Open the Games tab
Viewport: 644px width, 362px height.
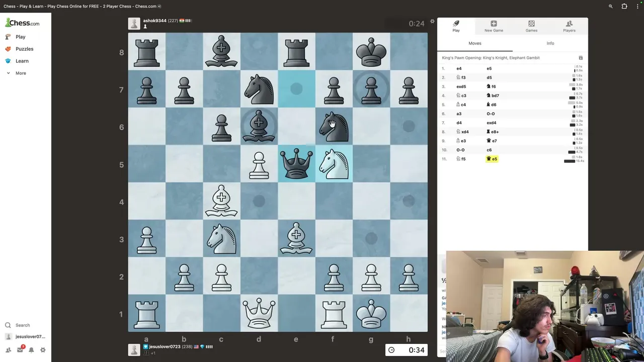click(531, 26)
